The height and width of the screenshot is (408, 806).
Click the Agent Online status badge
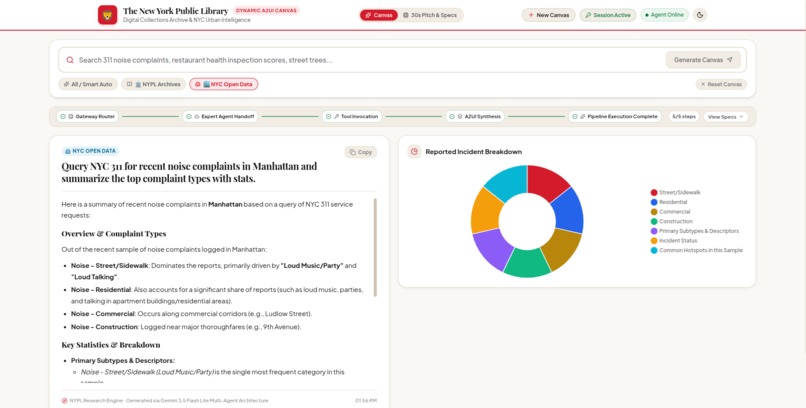pos(664,15)
